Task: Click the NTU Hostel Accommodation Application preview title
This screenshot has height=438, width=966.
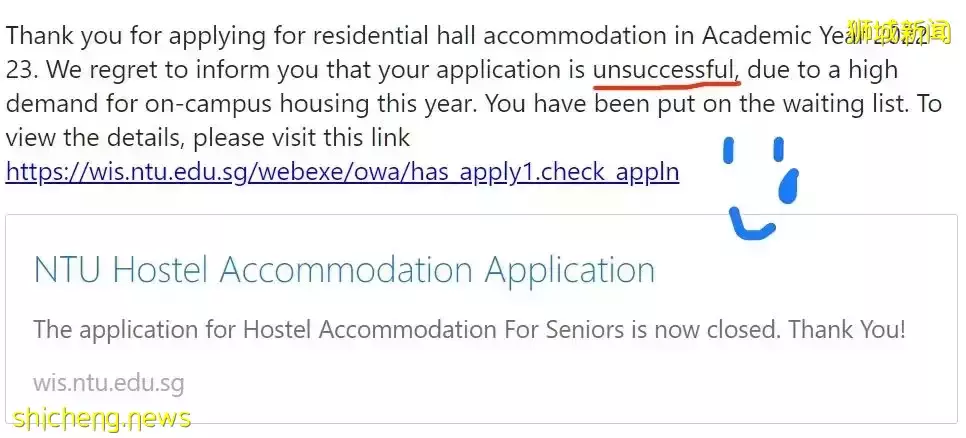Action: coord(344,270)
